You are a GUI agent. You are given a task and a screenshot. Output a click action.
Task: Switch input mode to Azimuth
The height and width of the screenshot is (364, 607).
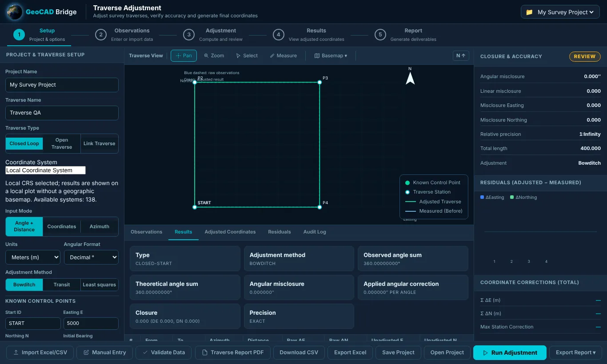pyautogui.click(x=100, y=226)
